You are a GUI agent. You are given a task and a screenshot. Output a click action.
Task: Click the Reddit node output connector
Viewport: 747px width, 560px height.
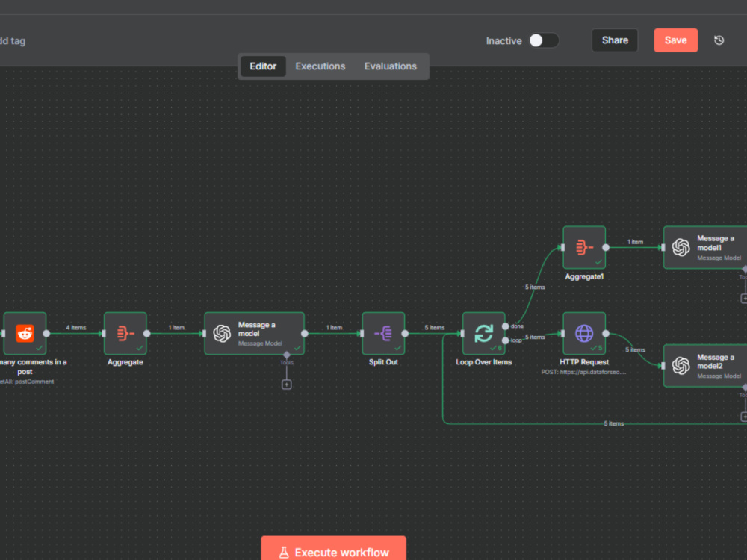coord(46,333)
